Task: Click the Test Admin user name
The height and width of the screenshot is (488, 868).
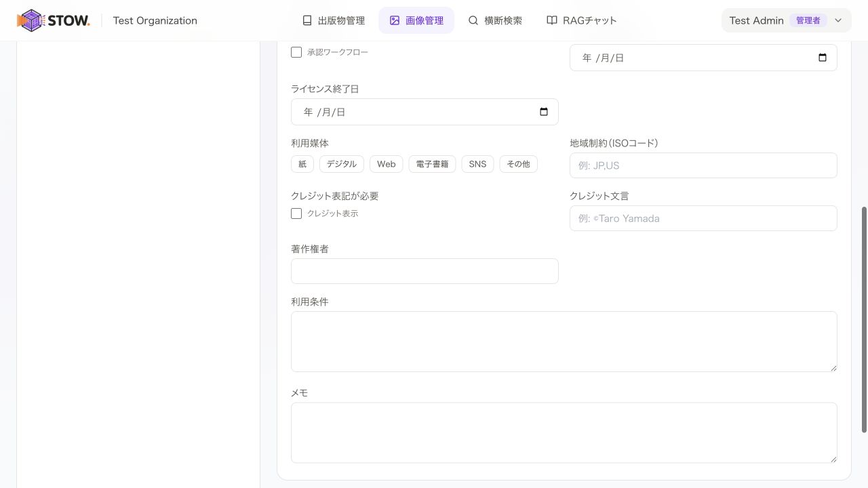Action: 757,20
